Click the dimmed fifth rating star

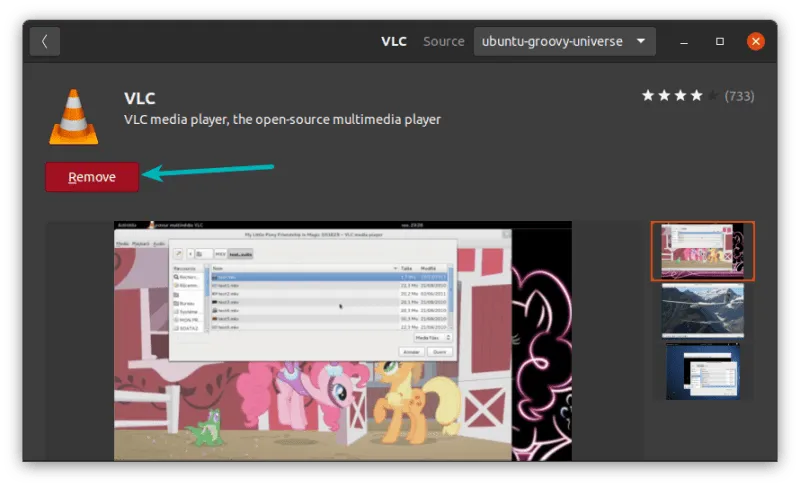[x=712, y=96]
